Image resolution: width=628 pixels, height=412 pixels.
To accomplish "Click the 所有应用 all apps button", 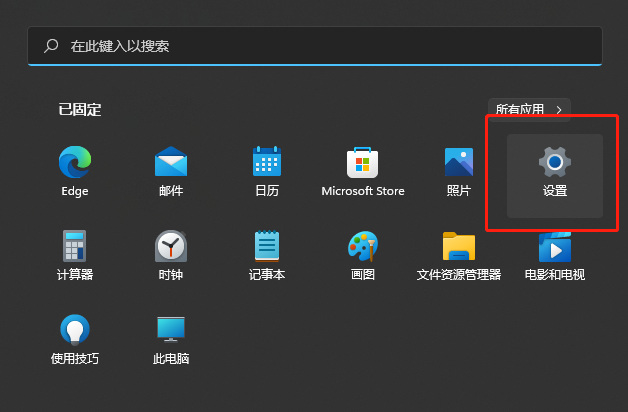I will (x=529, y=109).
